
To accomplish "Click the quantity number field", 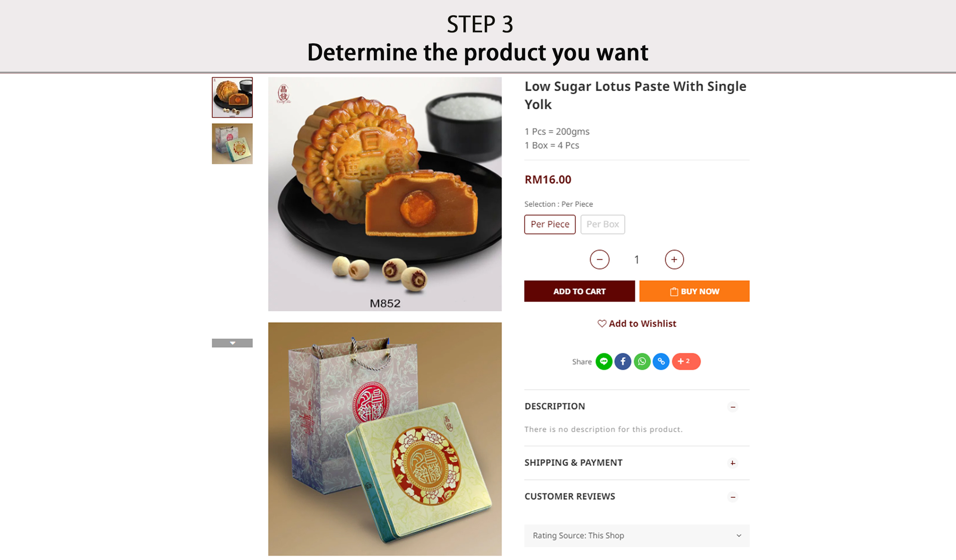I will tap(637, 259).
